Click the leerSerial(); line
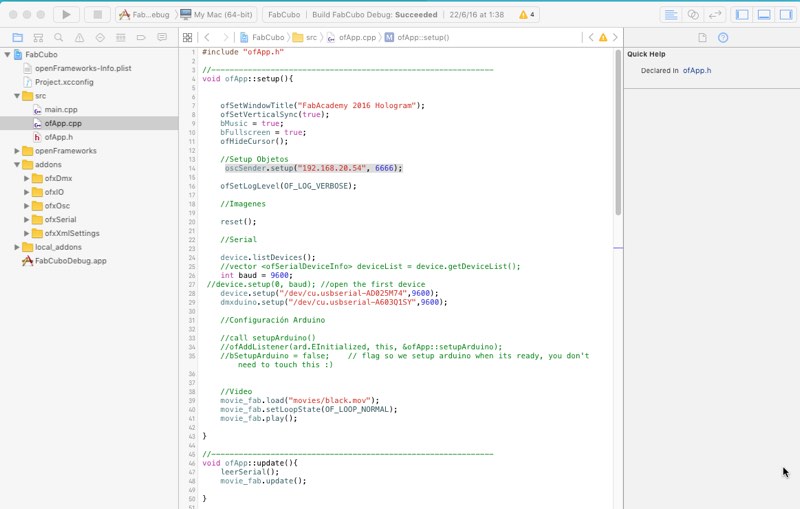Image resolution: width=800 pixels, height=509 pixels. (x=249, y=472)
